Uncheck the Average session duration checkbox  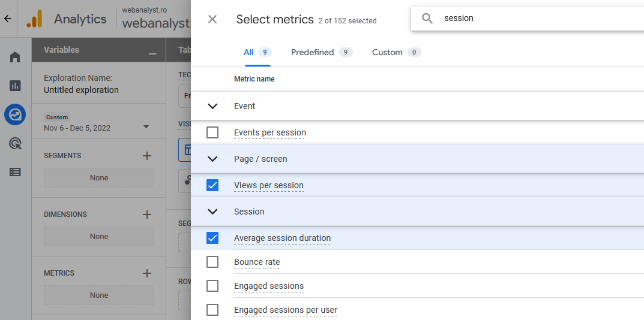(212, 238)
